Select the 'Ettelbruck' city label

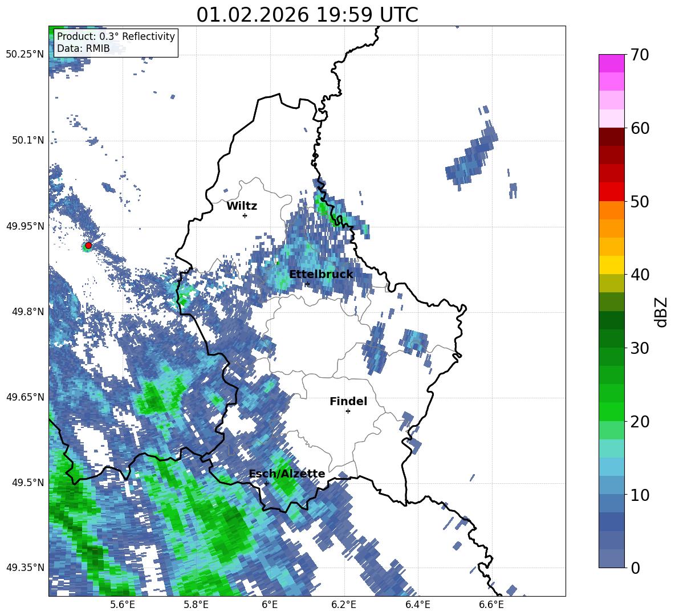coord(321,275)
